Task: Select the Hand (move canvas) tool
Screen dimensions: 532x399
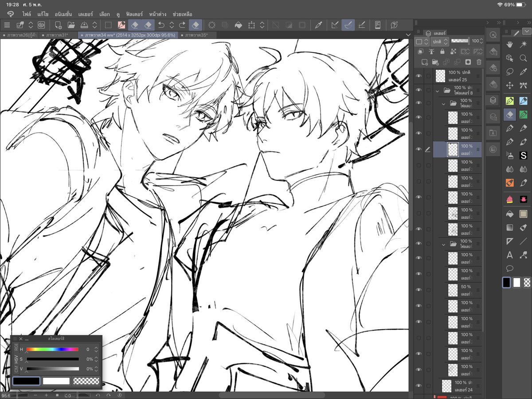Action: click(x=510, y=44)
